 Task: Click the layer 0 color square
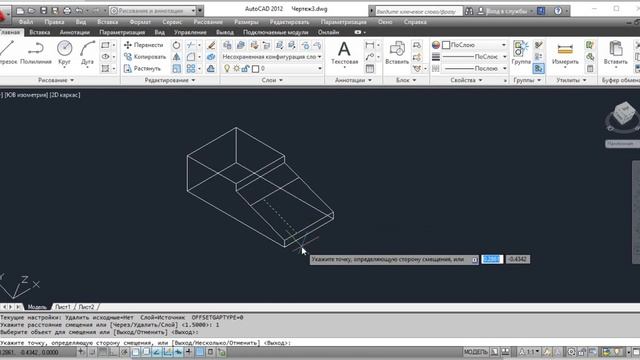point(256,69)
